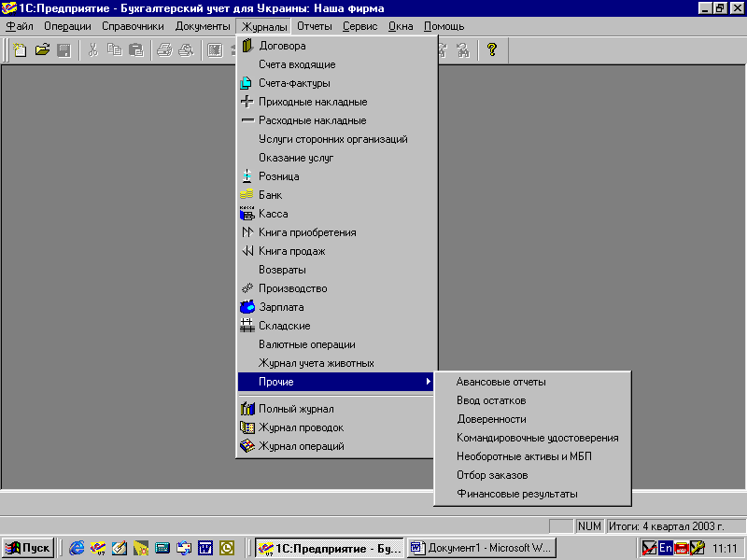747x560 pixels.
Task: Switch to Документ1 - Microsoft Word taskbar button
Action: click(482, 548)
